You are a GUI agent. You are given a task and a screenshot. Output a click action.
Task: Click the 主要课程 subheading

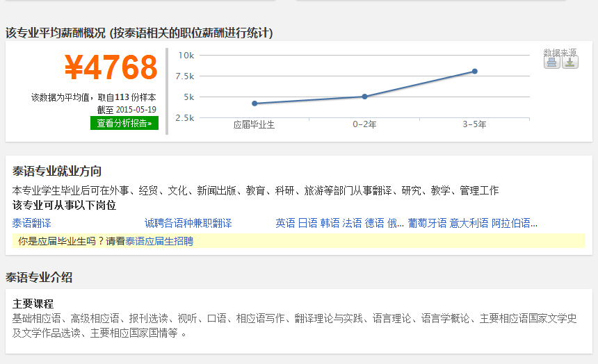point(33,304)
